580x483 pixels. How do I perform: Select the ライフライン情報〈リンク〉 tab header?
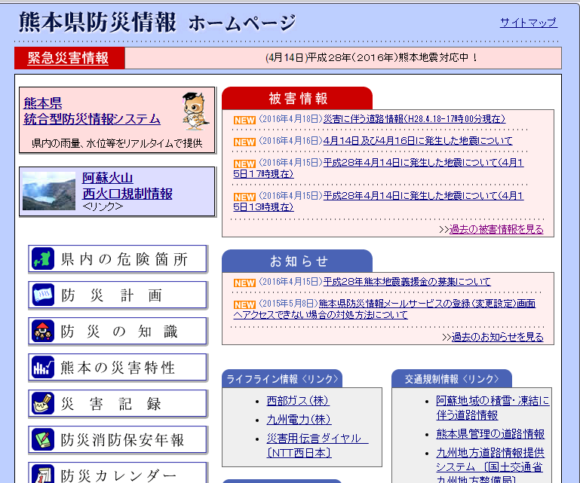282,379
